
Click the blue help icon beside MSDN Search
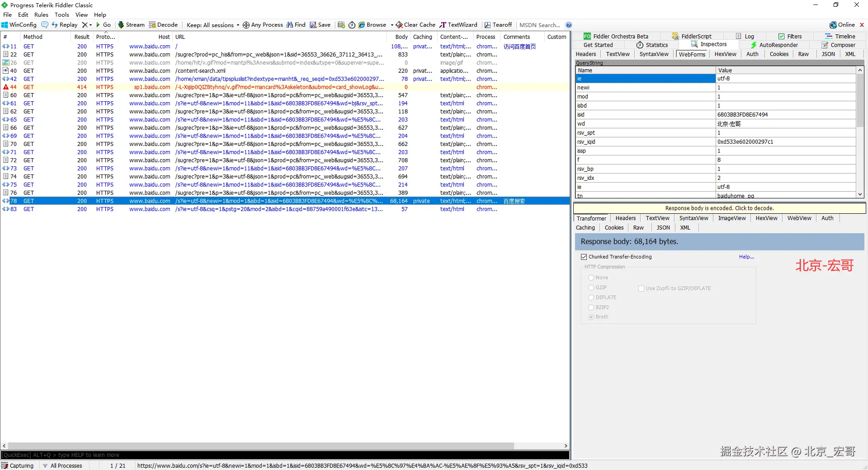tap(569, 25)
